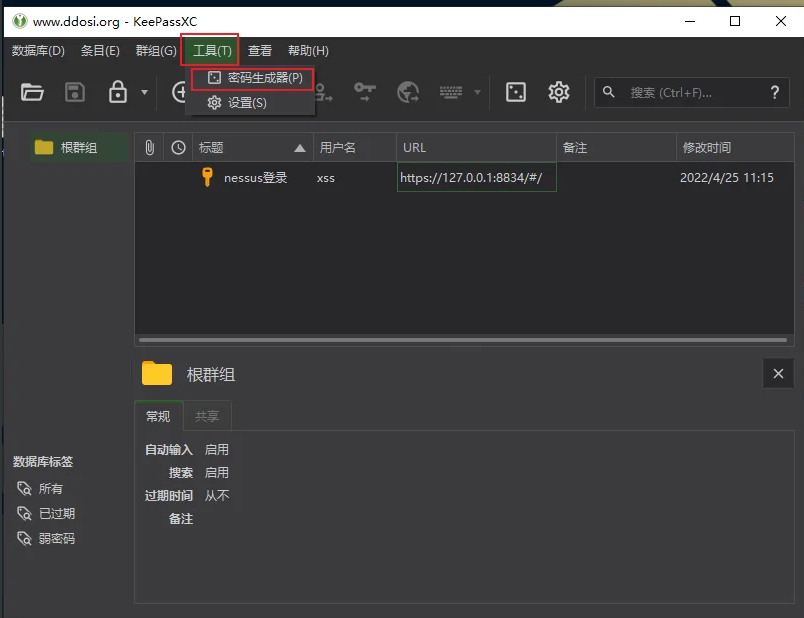Expand the lock button dropdown arrow
The height and width of the screenshot is (618, 804).
tap(145, 92)
